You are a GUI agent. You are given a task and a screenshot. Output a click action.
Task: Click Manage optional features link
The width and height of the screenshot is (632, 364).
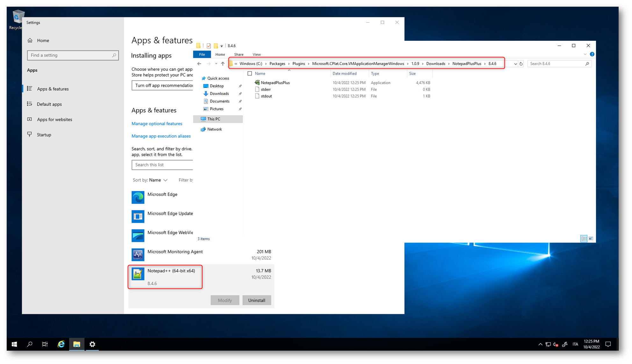point(157,123)
